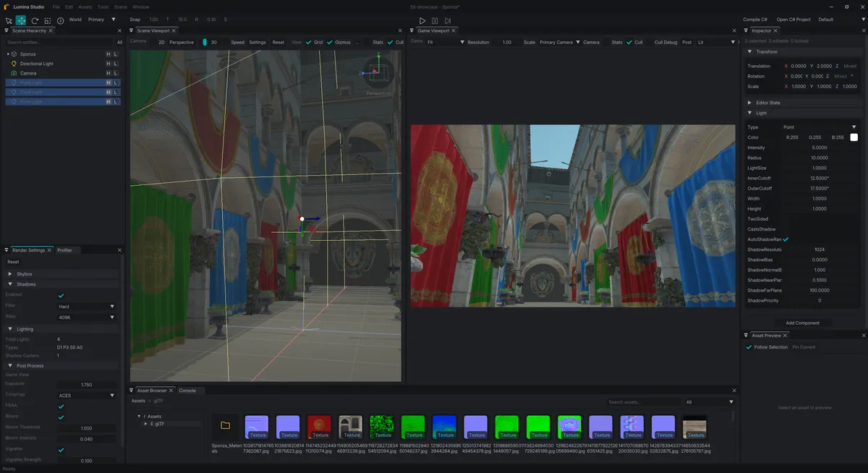Activate the rotate tool in toolbar

[34, 20]
